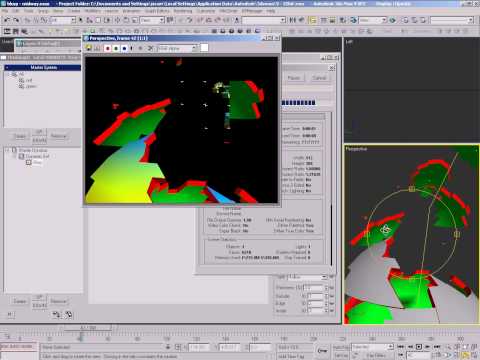The image size is (480, 360).
Task: Save bitmap in the rendered frame window
Action: (89, 48)
